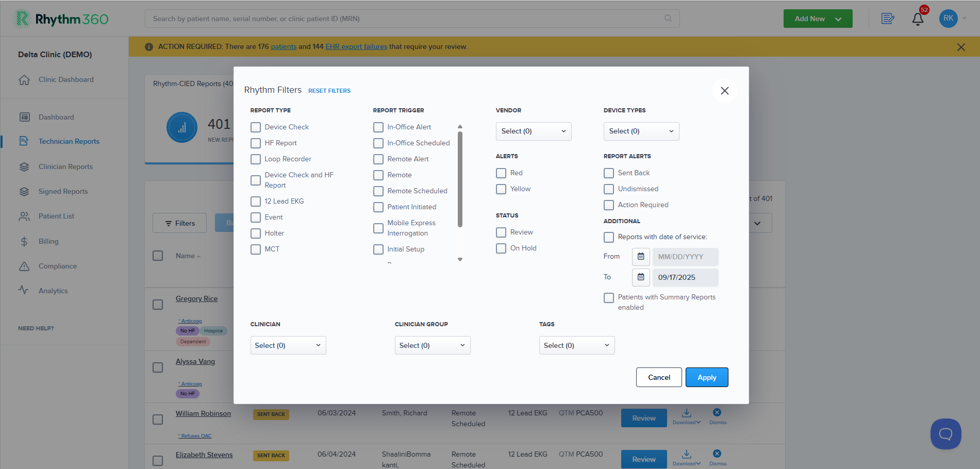Check the On Hold status
This screenshot has width=980, height=469.
point(501,248)
